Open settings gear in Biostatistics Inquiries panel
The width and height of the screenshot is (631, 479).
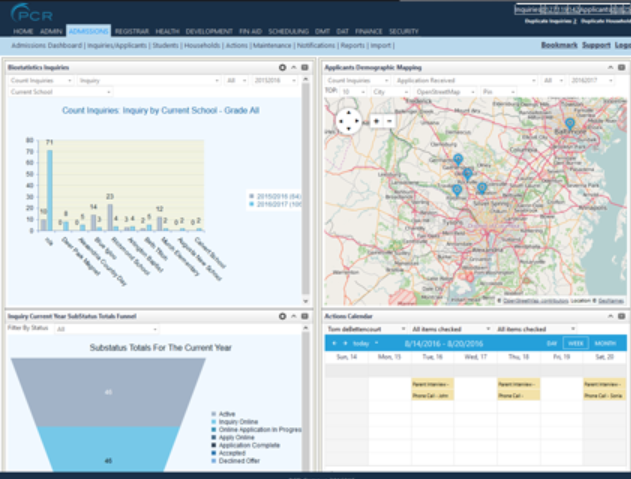click(x=283, y=68)
